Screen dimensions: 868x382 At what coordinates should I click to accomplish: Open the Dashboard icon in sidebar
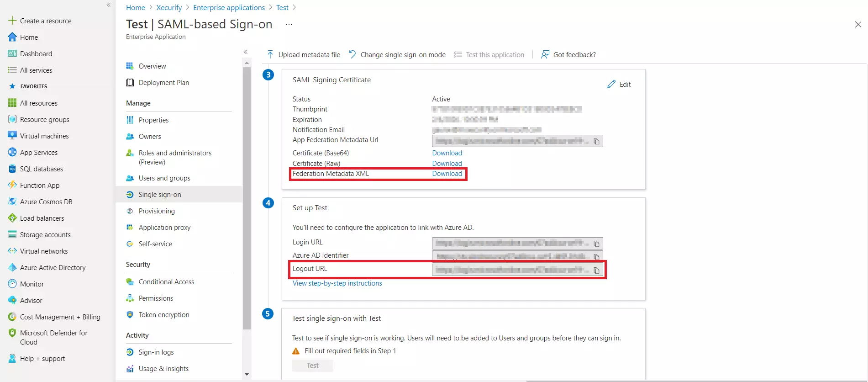(12, 53)
